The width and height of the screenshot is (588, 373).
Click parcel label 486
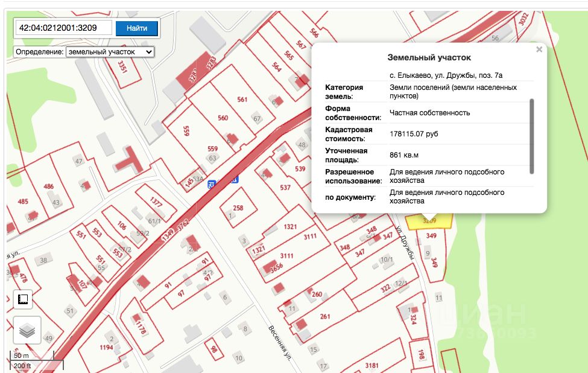(x=48, y=186)
